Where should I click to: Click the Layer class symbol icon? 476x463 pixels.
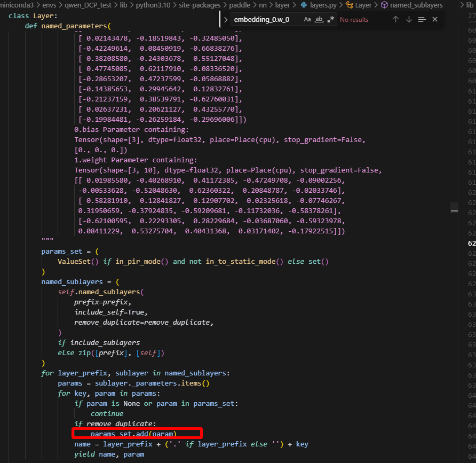[350, 5]
